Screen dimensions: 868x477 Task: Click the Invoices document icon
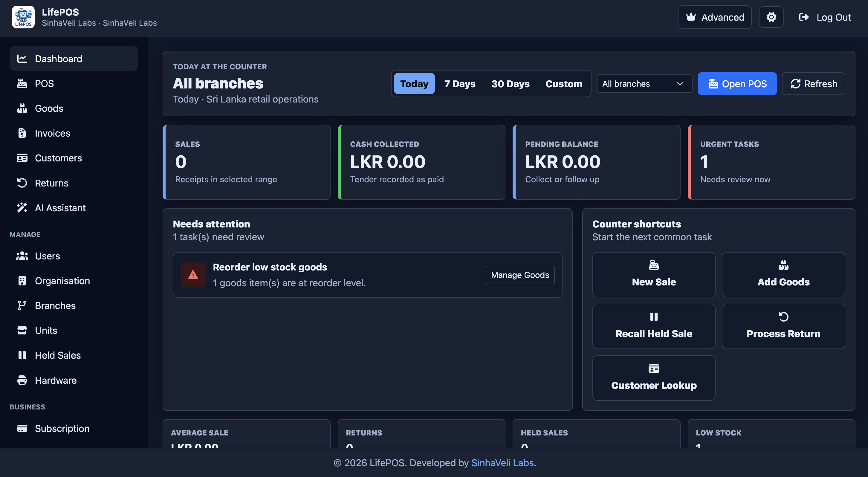pyautogui.click(x=22, y=133)
